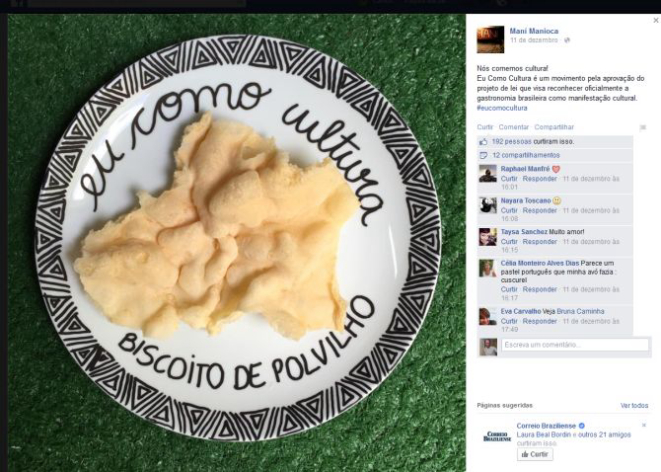
Task: Reply to Célia Monteiro Alves Dias comment
Action: click(x=540, y=290)
